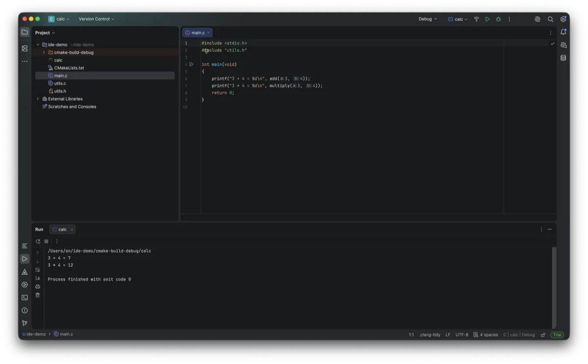Collapse the ide-demo root folder arrow
Screen dimensions: 588x364
coord(38,45)
